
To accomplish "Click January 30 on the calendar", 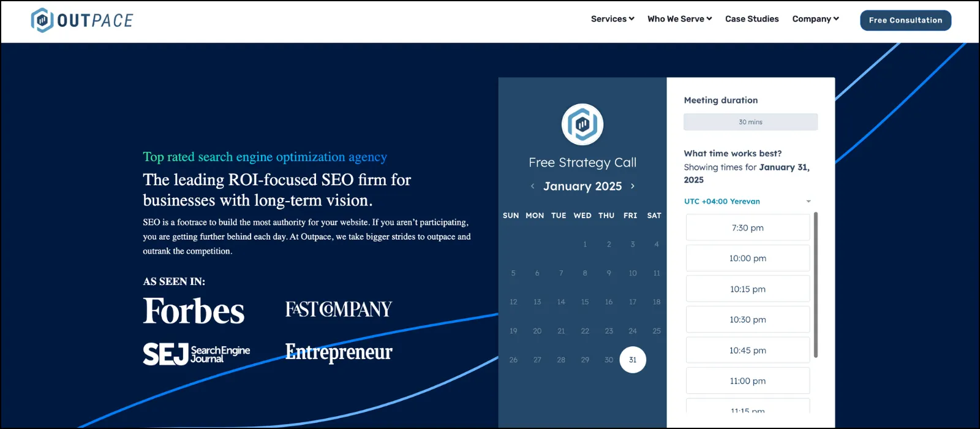I will [x=609, y=360].
